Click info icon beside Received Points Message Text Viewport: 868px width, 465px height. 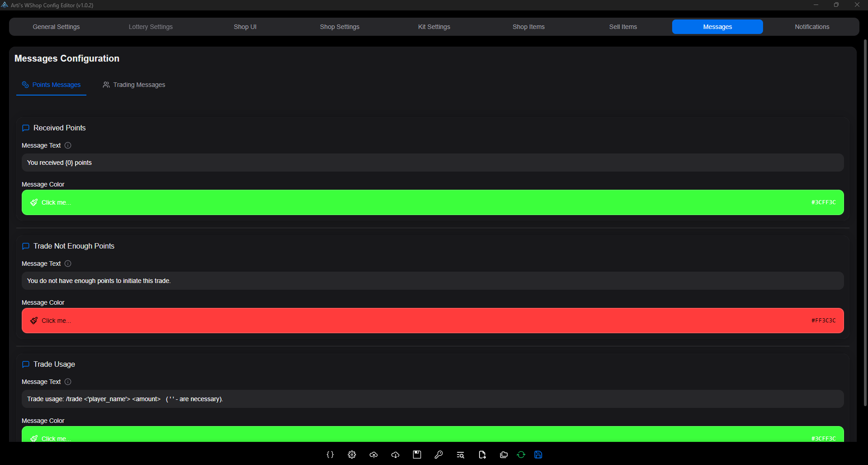[68, 145]
